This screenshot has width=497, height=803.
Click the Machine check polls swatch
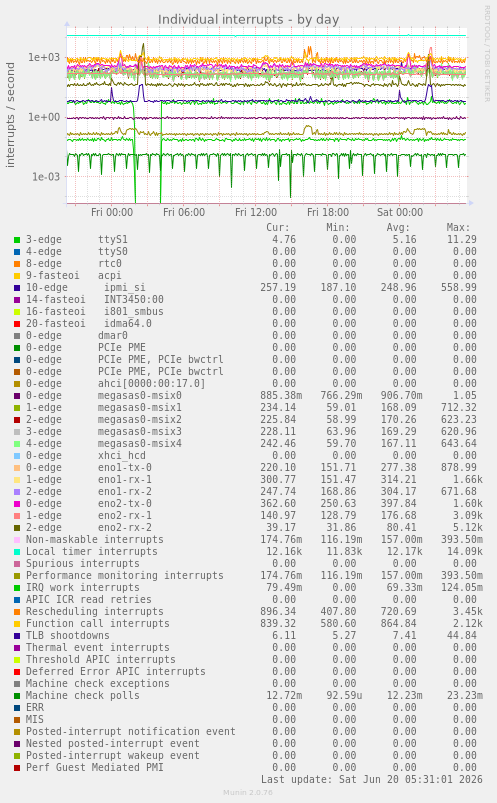click(x=17, y=695)
